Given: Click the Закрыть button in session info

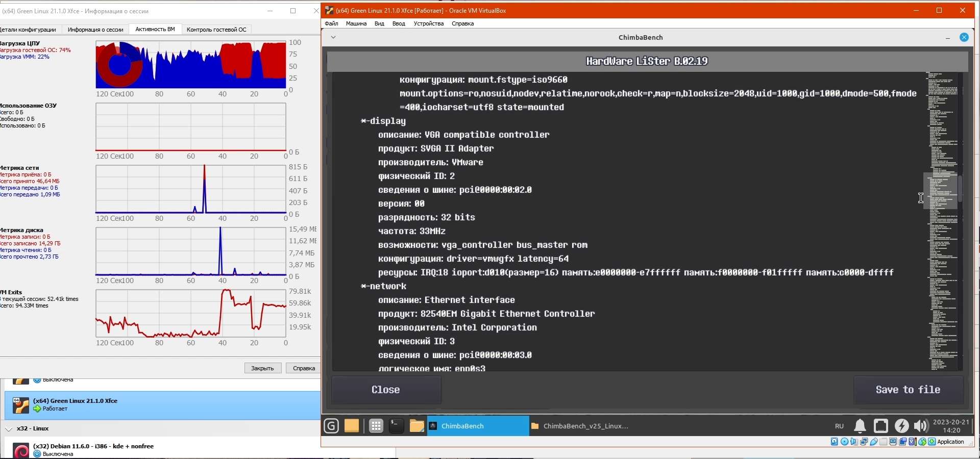Looking at the screenshot, I should click(263, 368).
